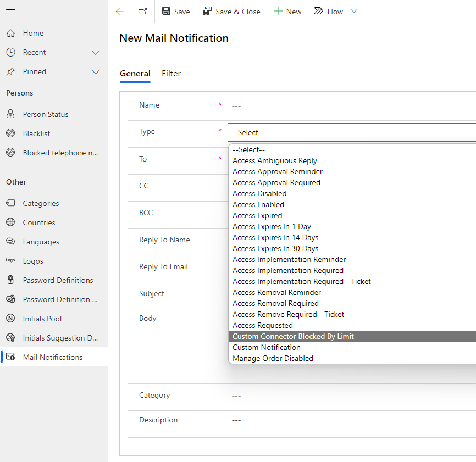Click the Save icon in toolbar
Screen dimensions: 476x462
pyautogui.click(x=166, y=12)
